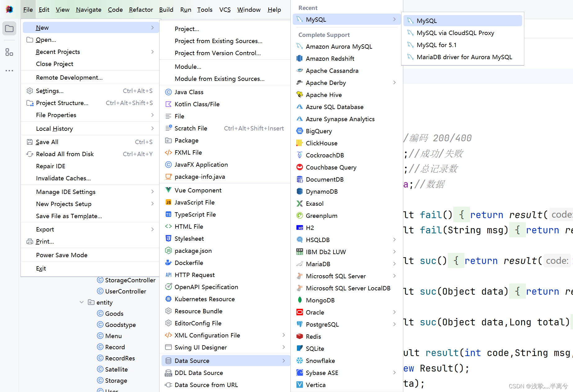Expand the Apache Derby submenu arrow
This screenshot has height=392, width=573.
[x=394, y=83]
